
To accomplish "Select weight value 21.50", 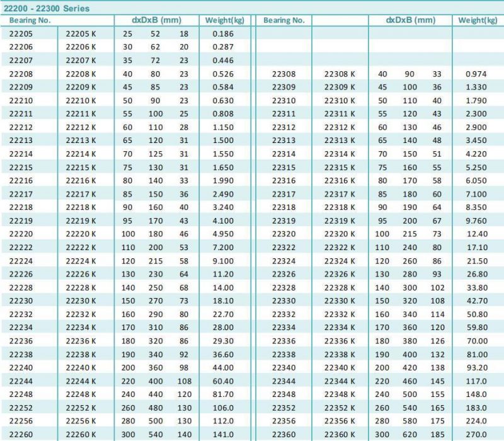I will (x=478, y=261).
